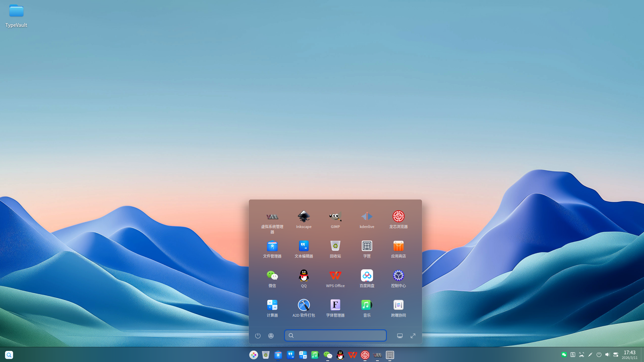Screen dimensions: 644x362
Task: Open 百度网盘 from the launcher
Action: pos(367,278)
